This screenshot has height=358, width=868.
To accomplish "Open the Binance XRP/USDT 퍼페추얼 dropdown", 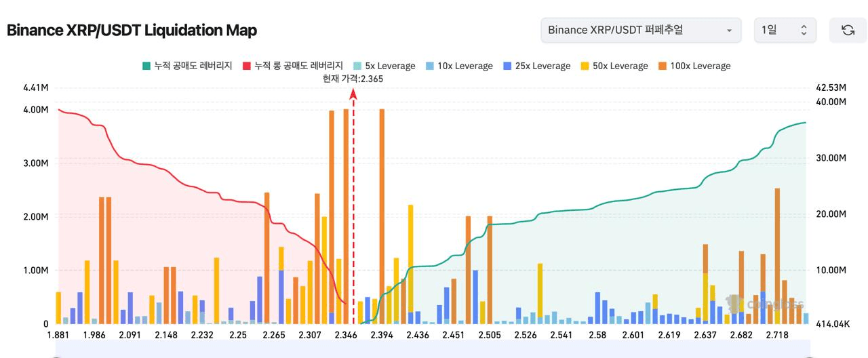I will point(639,31).
